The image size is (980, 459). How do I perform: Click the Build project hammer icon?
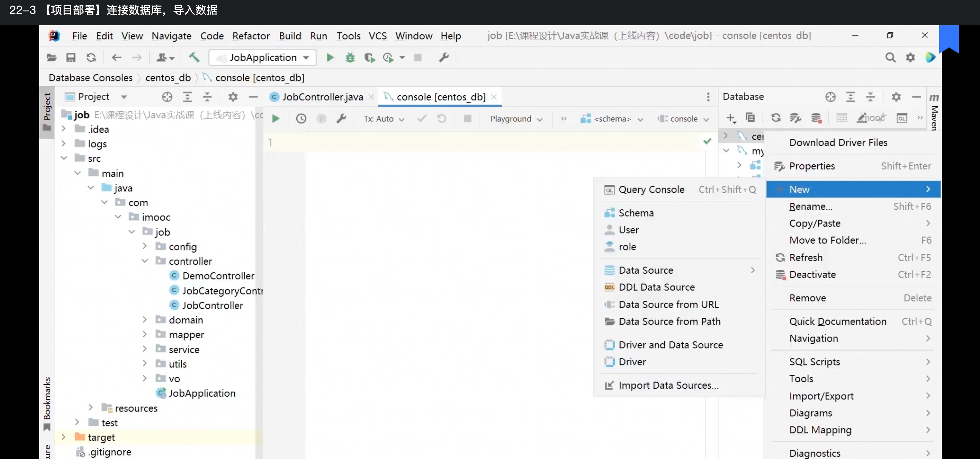click(194, 58)
